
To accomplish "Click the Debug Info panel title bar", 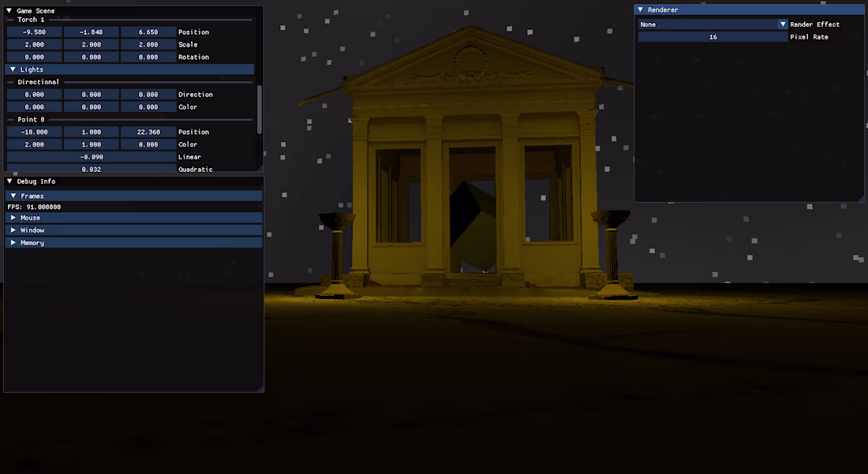I will click(x=134, y=181).
